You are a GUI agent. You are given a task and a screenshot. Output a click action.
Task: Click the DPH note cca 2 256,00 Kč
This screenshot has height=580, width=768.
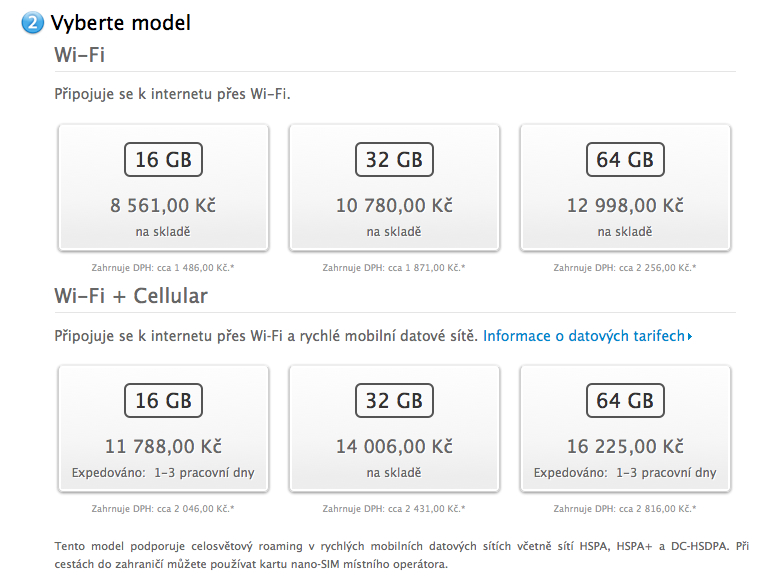625,268
